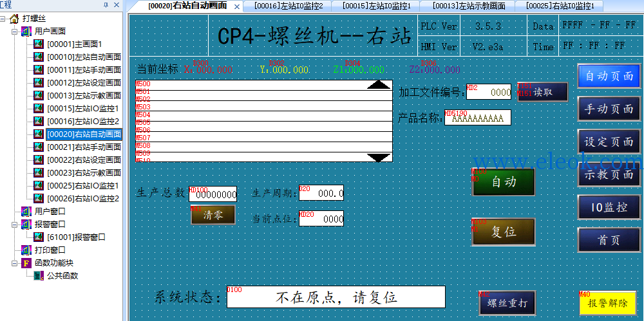Click the icon beside [00010]左站自动画面
Viewport: 644px width, 321px height.
(39, 57)
